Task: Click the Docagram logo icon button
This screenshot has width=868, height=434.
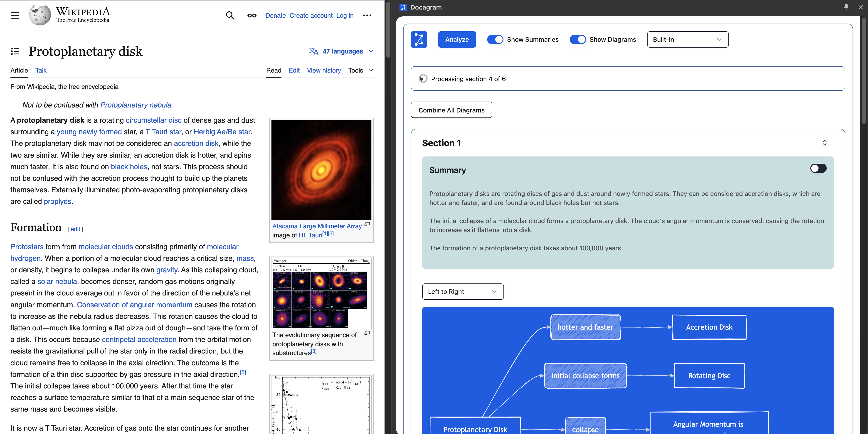Action: tap(419, 39)
